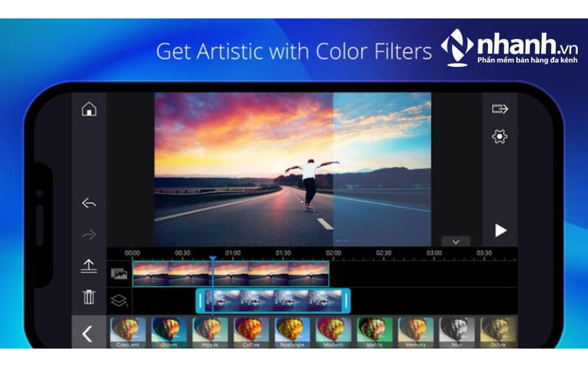
Task: Apply the Modern color filter
Action: coord(334,332)
